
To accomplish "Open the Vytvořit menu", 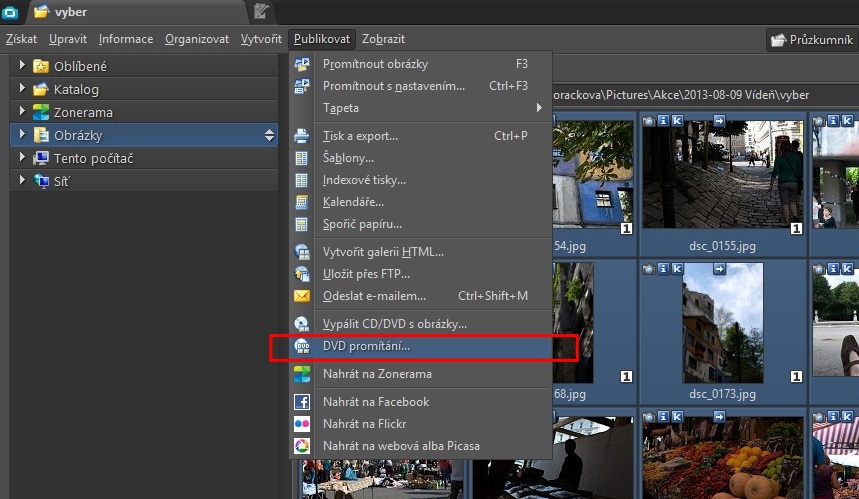I will point(261,39).
